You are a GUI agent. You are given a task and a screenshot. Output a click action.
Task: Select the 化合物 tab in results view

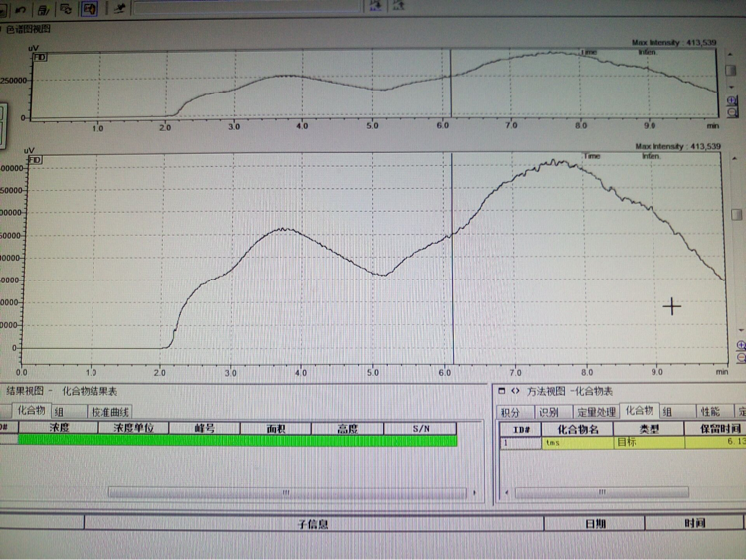click(x=31, y=410)
